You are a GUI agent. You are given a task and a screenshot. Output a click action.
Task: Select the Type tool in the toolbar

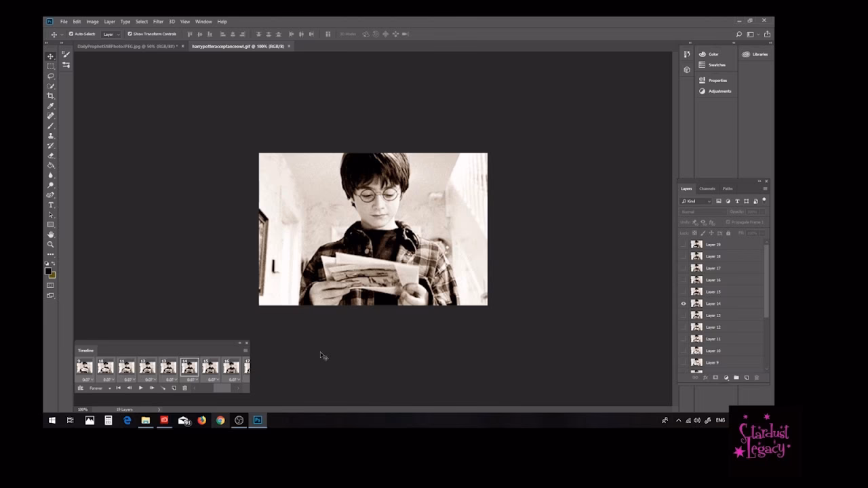51,204
